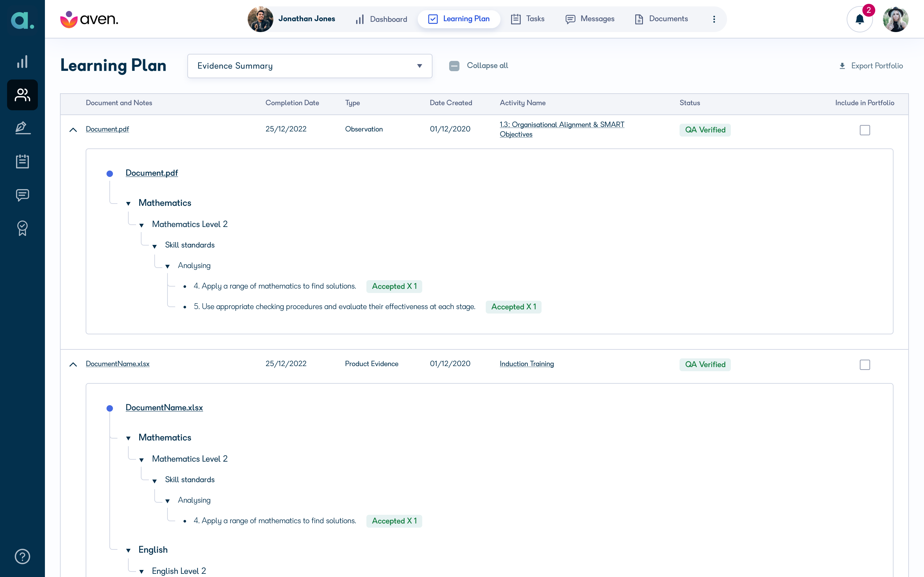Open the learners people icon in sidebar
This screenshot has width=924, height=577.
click(x=22, y=95)
